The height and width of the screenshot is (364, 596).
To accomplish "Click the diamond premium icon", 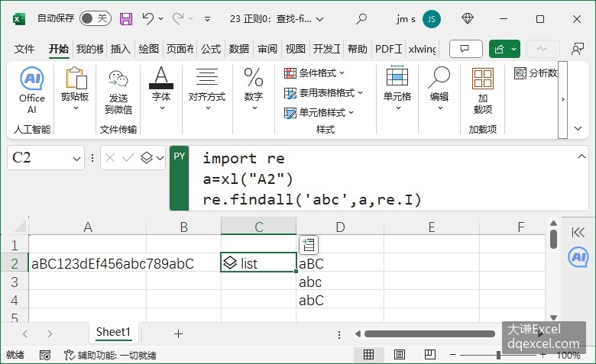I will (x=467, y=18).
